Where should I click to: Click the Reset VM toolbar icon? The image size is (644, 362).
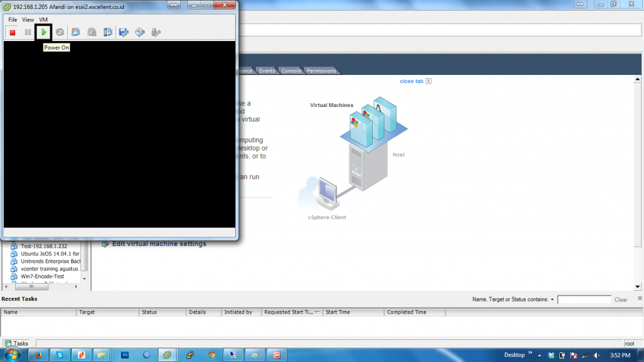60,32
